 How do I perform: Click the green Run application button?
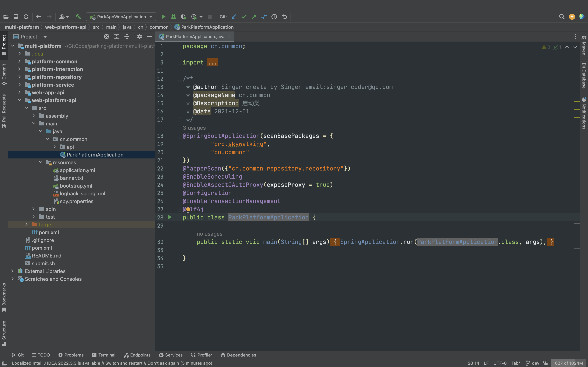pyautogui.click(x=163, y=17)
